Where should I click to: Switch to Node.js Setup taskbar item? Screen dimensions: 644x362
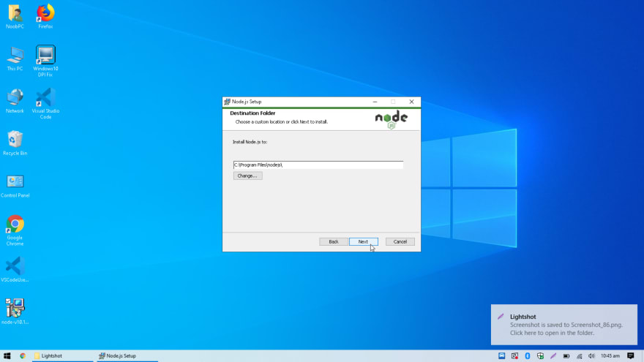[127, 356]
